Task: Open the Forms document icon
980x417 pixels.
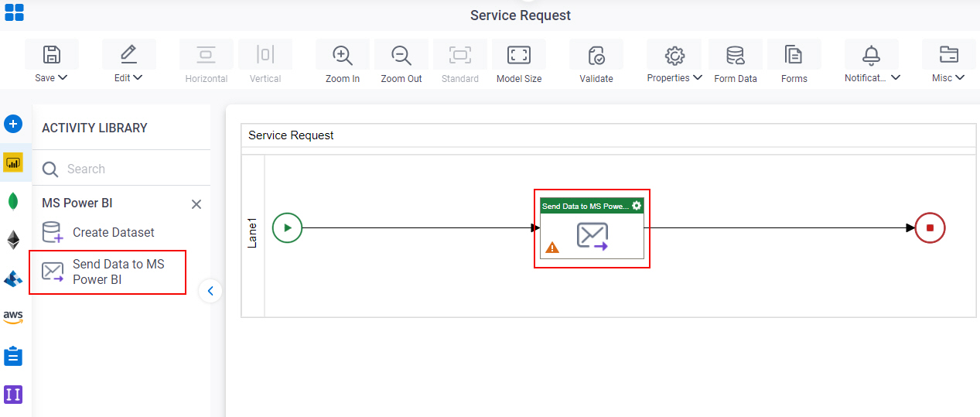Action: coord(794,55)
